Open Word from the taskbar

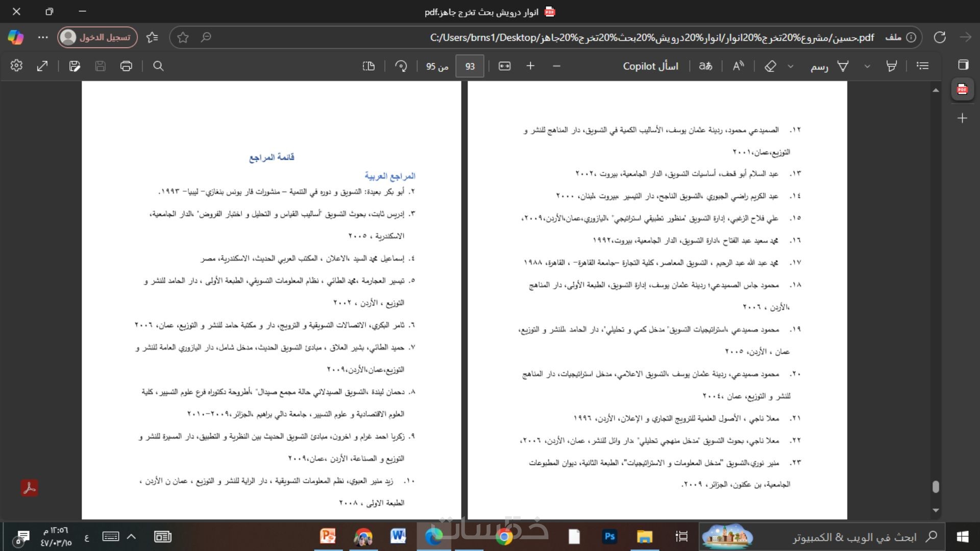[x=398, y=536]
